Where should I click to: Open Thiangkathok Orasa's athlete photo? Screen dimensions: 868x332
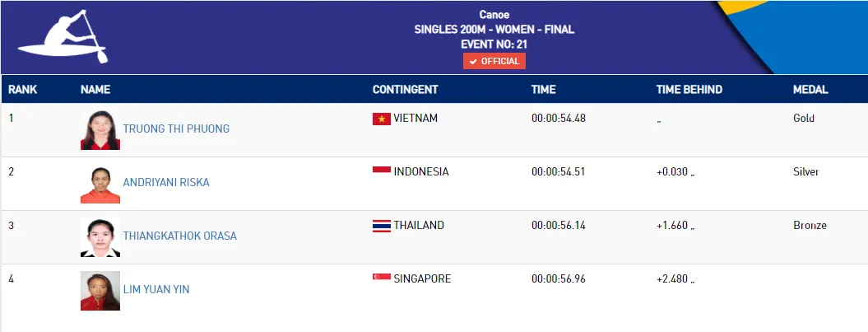(x=100, y=237)
